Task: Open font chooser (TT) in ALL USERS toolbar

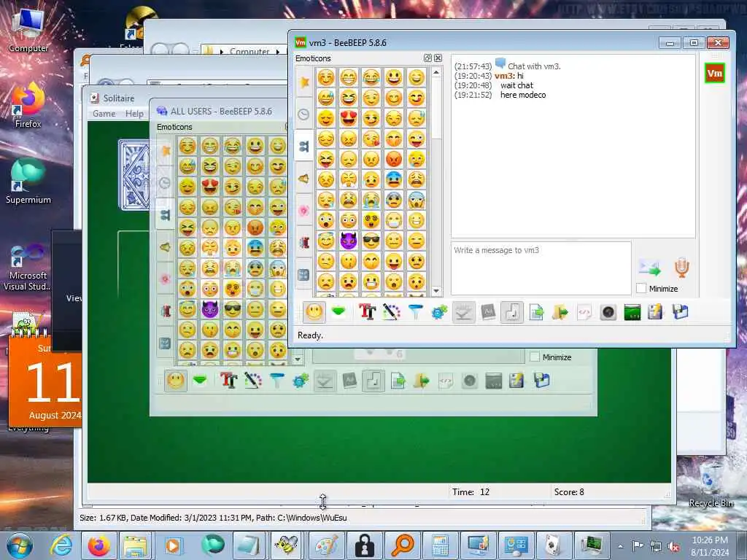Action: 228,381
